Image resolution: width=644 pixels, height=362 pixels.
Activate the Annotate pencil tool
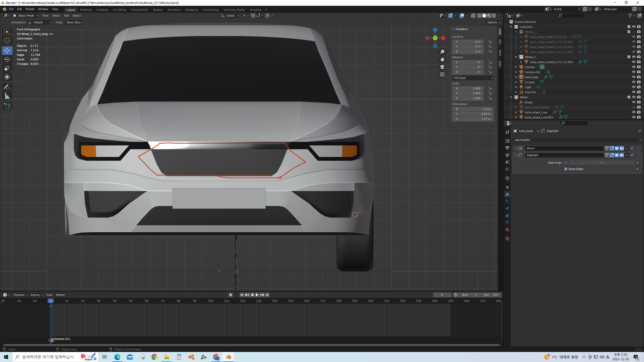pos(7,87)
